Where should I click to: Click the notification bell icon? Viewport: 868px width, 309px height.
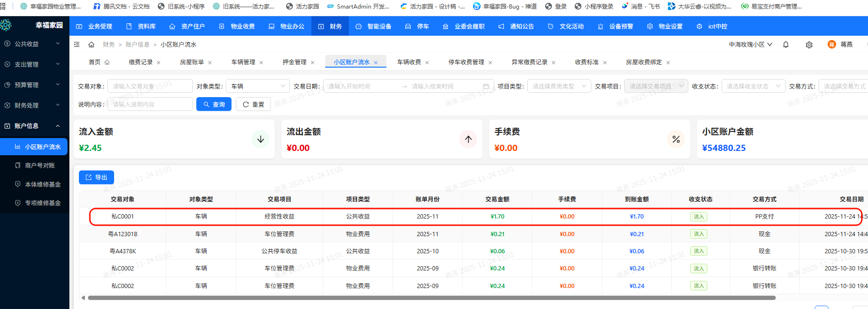(786, 45)
